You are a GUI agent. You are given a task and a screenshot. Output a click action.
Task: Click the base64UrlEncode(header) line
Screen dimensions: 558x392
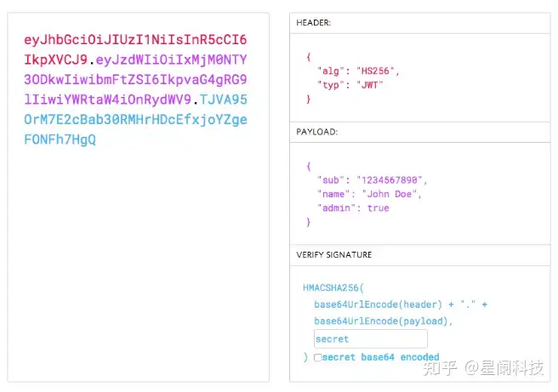coord(401,304)
